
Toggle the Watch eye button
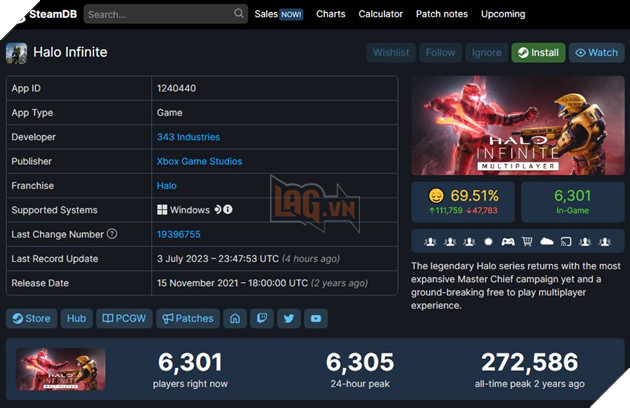tap(597, 53)
